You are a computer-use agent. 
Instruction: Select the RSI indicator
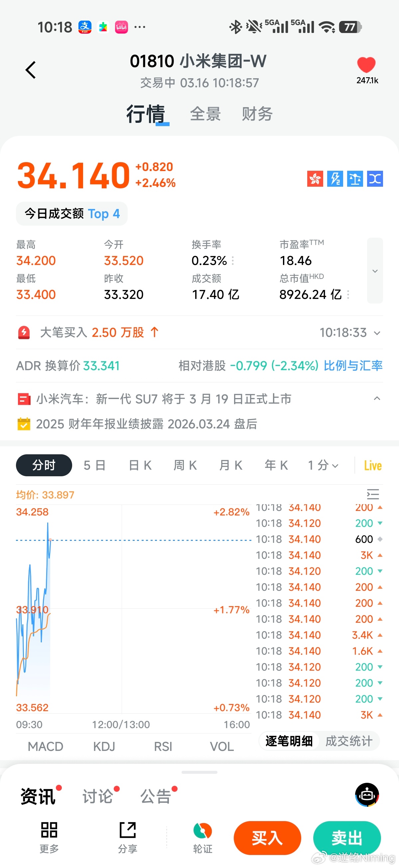point(163,747)
